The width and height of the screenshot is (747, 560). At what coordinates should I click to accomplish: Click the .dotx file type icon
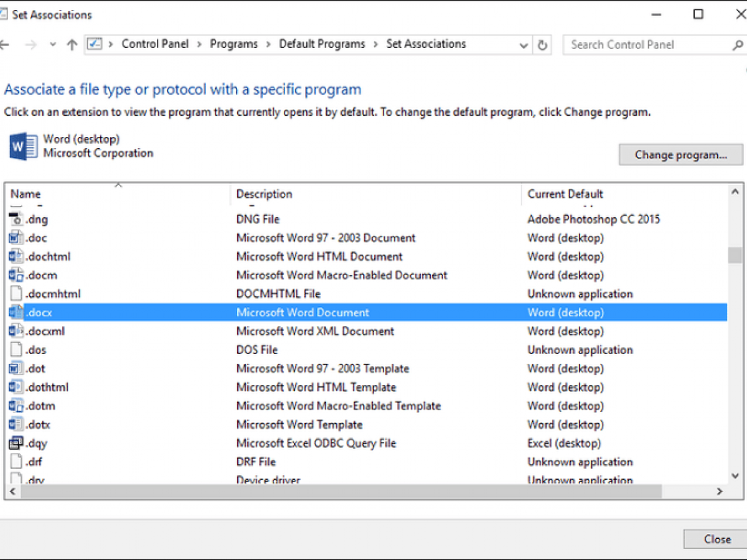click(16, 424)
